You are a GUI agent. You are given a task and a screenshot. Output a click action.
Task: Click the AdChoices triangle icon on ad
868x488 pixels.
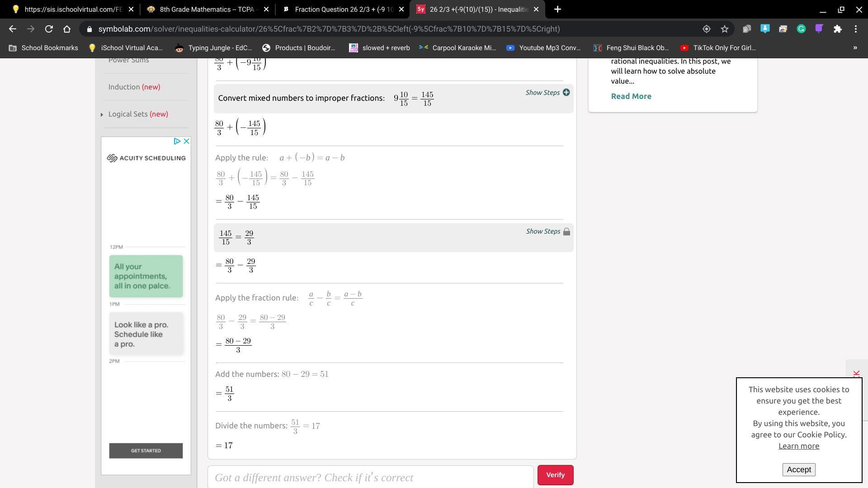(x=177, y=141)
